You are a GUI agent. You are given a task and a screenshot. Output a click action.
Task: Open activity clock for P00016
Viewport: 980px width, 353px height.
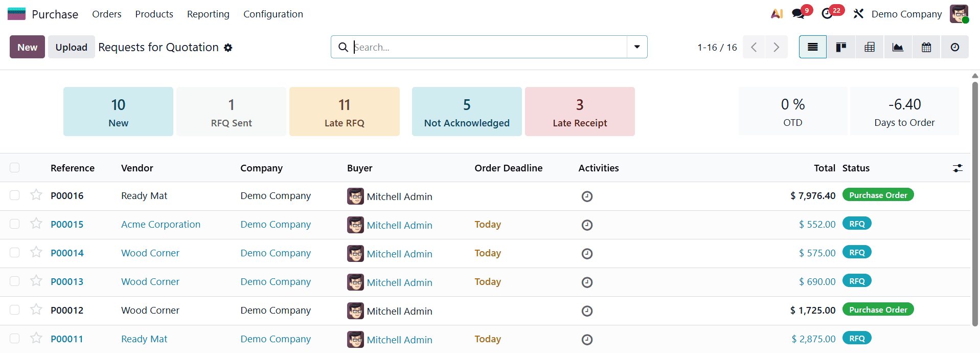(x=587, y=196)
